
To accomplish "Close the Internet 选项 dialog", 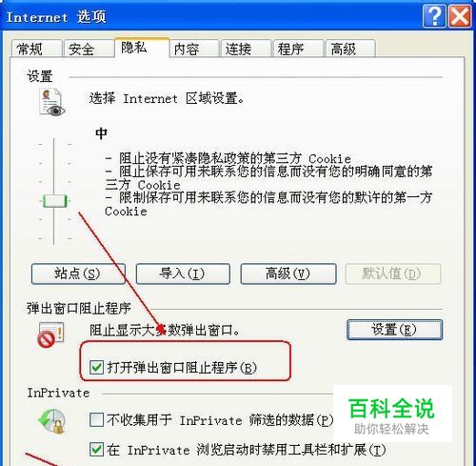I will [x=460, y=16].
